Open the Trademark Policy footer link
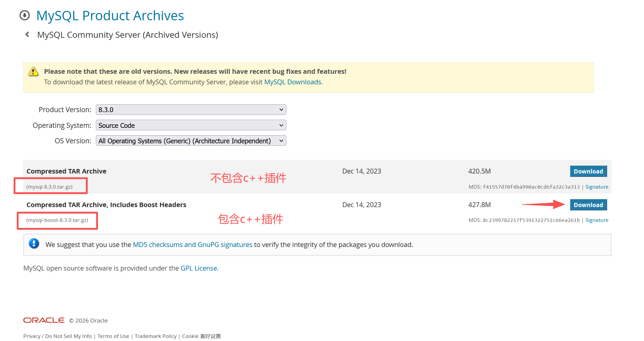 155,336
